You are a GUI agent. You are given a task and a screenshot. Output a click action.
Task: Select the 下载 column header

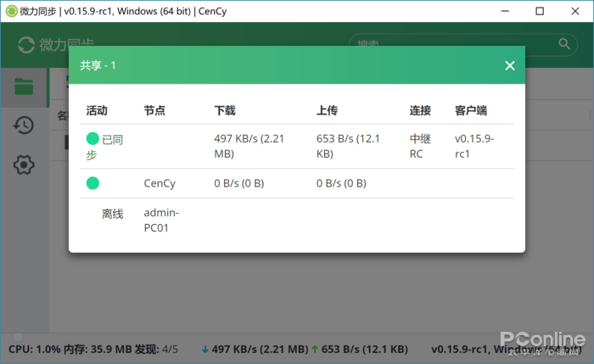point(225,110)
